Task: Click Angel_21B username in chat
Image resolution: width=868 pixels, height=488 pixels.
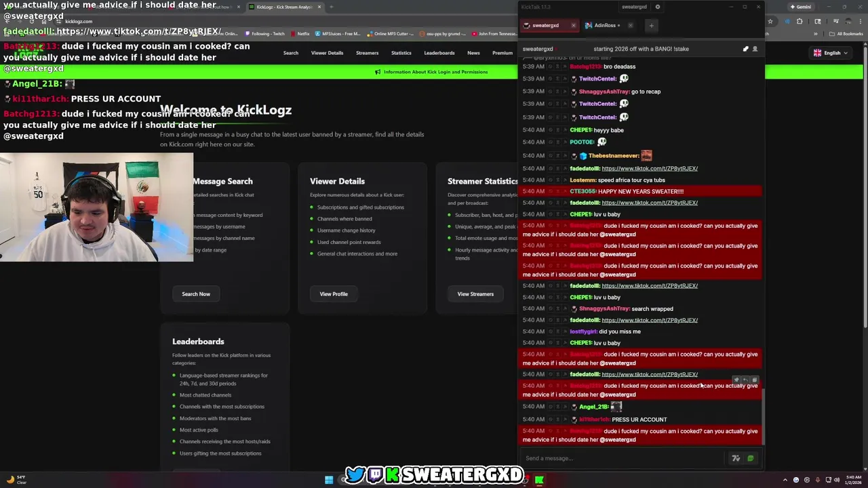Action: pos(593,407)
